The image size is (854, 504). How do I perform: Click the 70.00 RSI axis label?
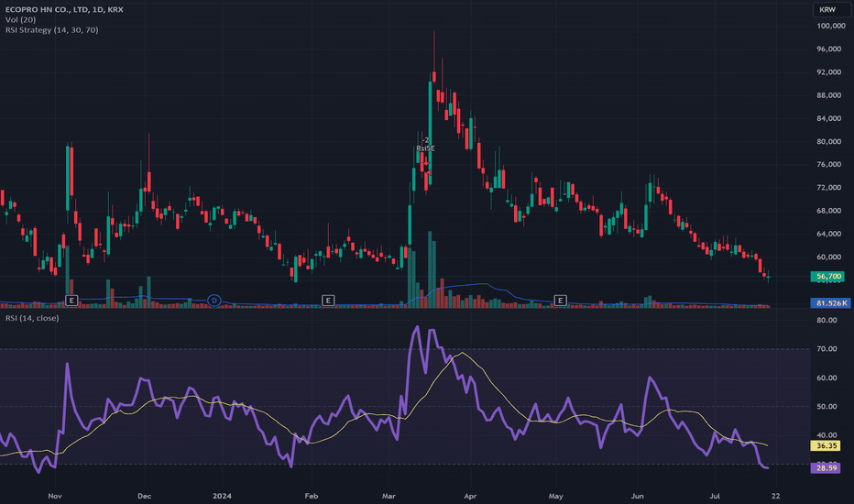[x=827, y=349]
